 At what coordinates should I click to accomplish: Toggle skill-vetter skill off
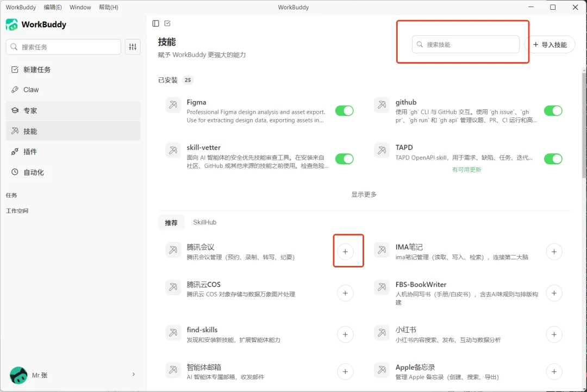(x=344, y=159)
